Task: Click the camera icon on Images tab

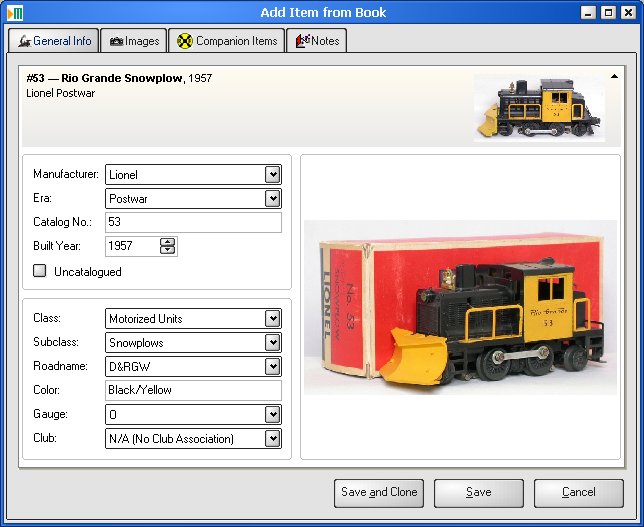Action: tap(117, 41)
